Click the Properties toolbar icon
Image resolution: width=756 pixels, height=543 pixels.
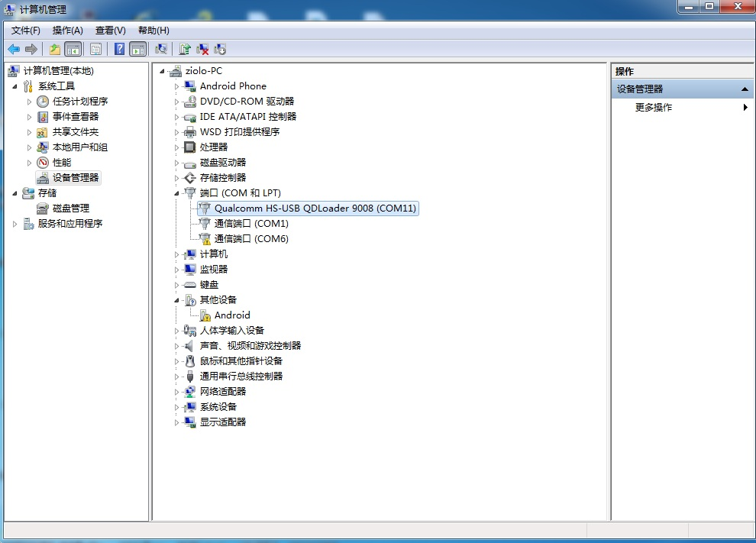[96, 49]
